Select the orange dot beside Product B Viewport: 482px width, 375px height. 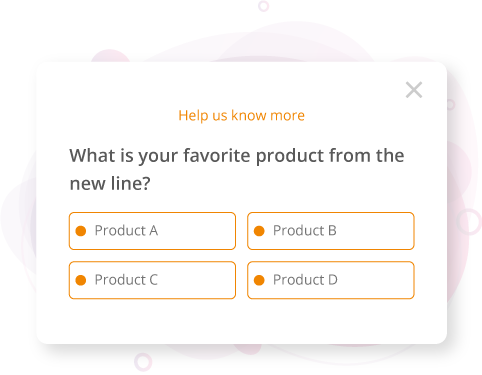pyautogui.click(x=259, y=231)
